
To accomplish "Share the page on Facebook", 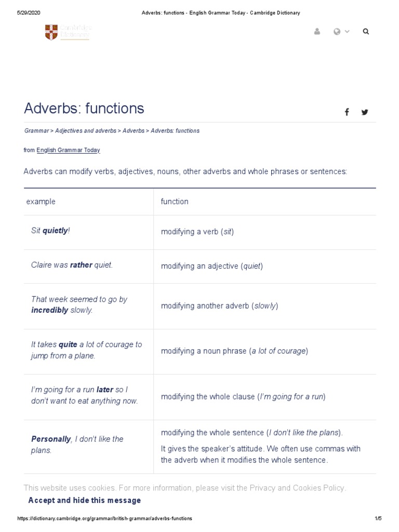I will [x=347, y=112].
